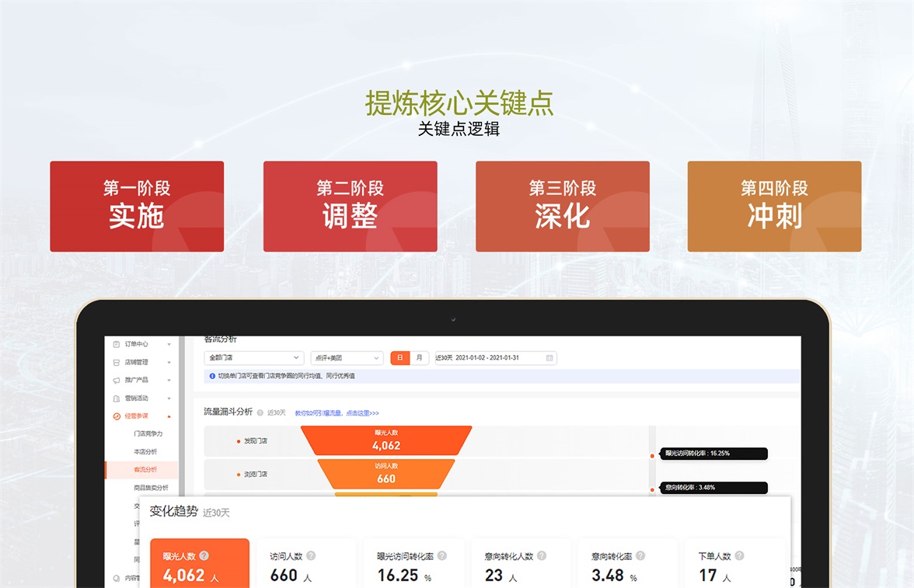
Task: Open 本店分析 in the sidebar
Action: tap(145, 451)
